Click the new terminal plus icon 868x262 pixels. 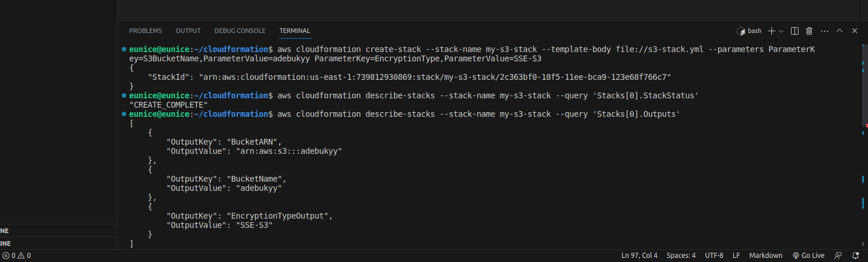(x=771, y=31)
